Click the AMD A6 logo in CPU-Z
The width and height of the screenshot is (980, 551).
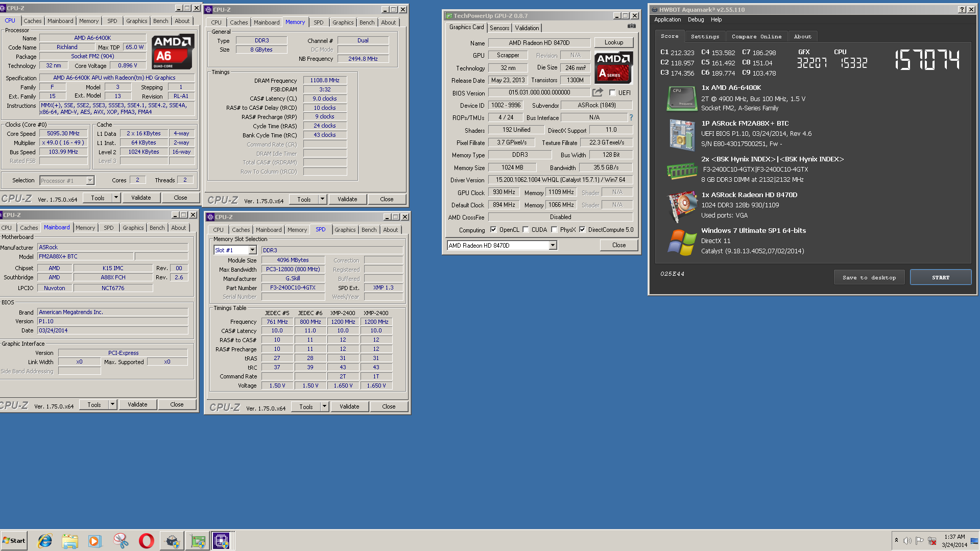point(173,52)
